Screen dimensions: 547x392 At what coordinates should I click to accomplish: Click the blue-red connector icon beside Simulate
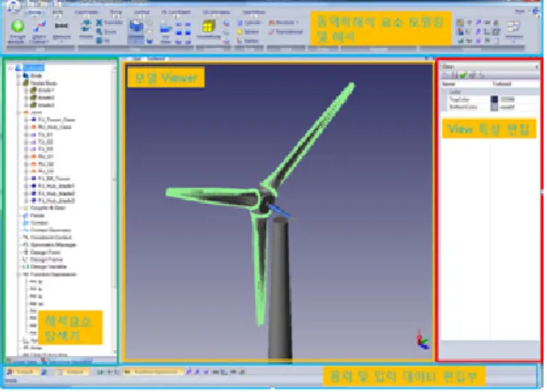pos(39,27)
